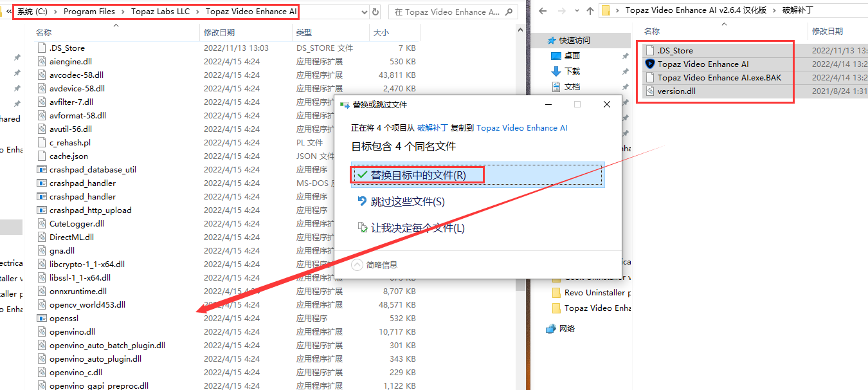This screenshot has width=868, height=390.
Task: Click the refresh icon in left address bar
Action: 375,12
